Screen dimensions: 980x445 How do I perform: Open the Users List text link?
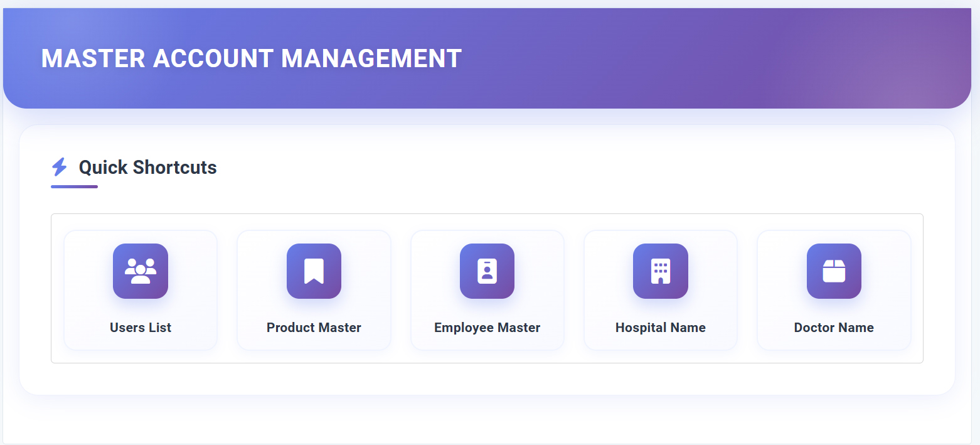(x=141, y=328)
